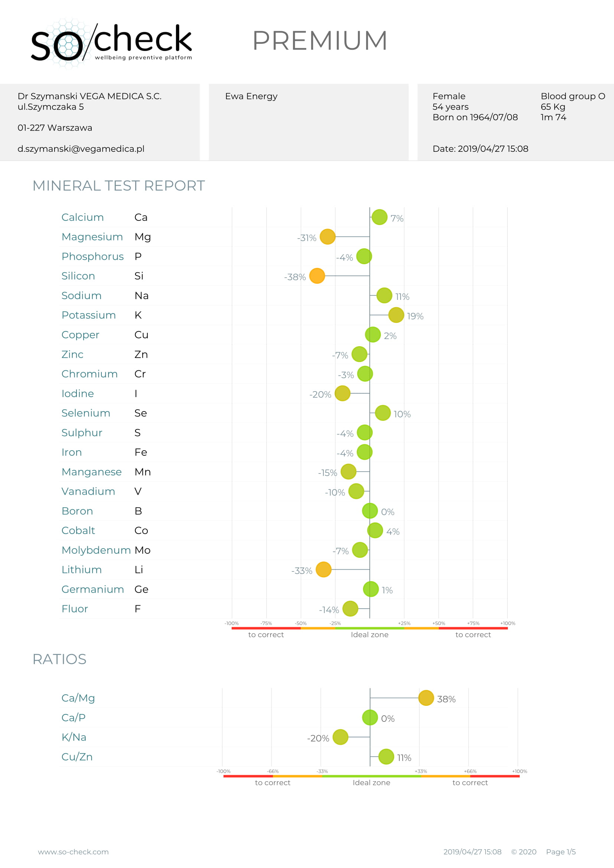Image resolution: width=614 pixels, height=868 pixels.
Task: Click the Ideal zone label under the mineral chart
Action: pos(369,635)
